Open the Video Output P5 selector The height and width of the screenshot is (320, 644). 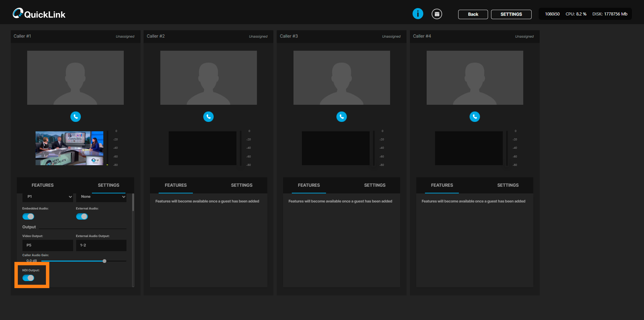[48, 245]
